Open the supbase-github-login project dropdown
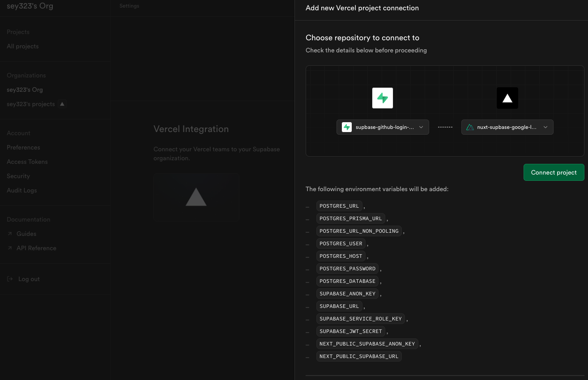The width and height of the screenshot is (588, 380). [x=383, y=127]
